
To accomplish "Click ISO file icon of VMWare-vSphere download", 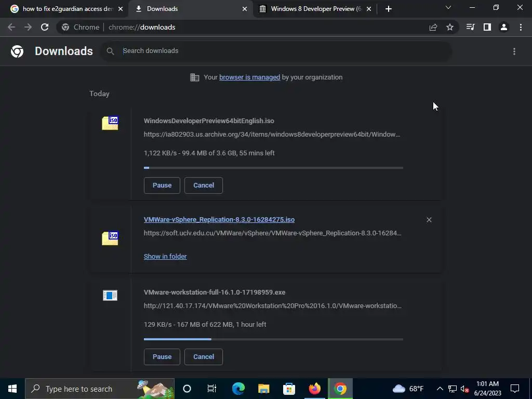I will tap(110, 238).
